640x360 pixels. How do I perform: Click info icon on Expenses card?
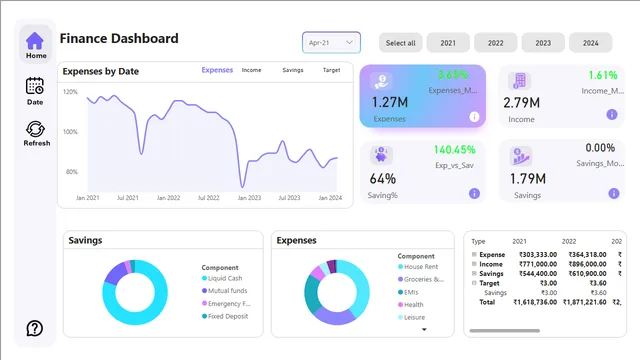click(474, 117)
